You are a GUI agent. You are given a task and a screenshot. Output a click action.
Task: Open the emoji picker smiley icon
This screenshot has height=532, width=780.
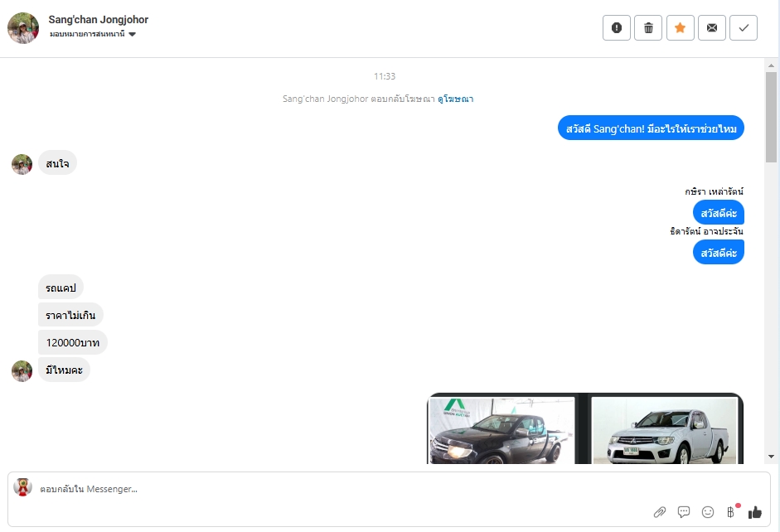coord(708,512)
